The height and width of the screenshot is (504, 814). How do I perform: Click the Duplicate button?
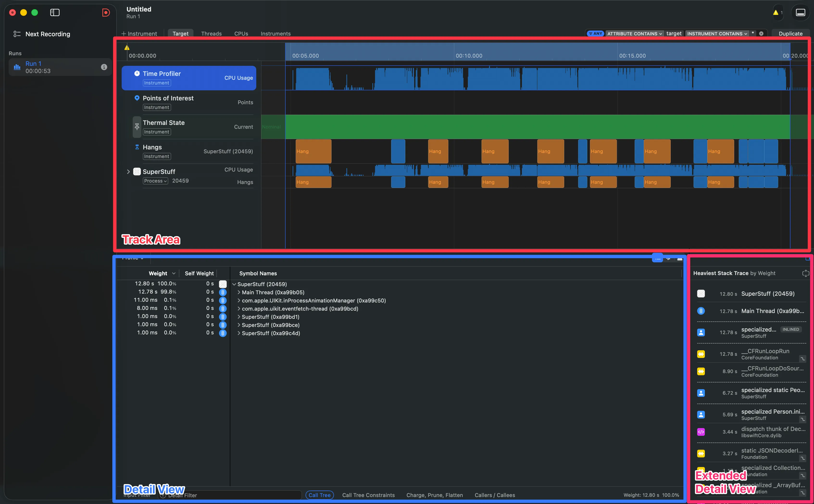coord(790,34)
